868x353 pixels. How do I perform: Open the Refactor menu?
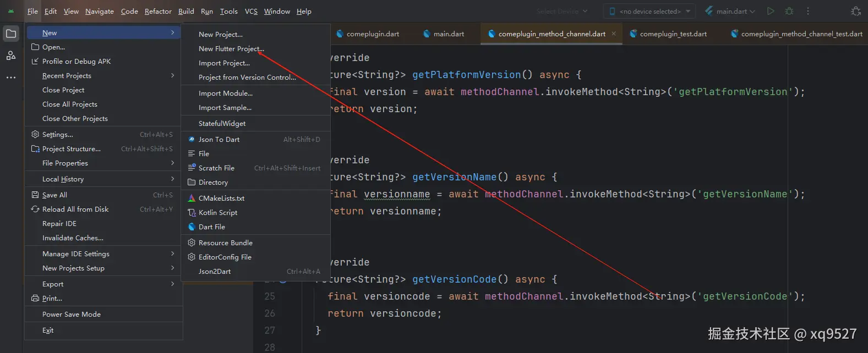(x=158, y=11)
